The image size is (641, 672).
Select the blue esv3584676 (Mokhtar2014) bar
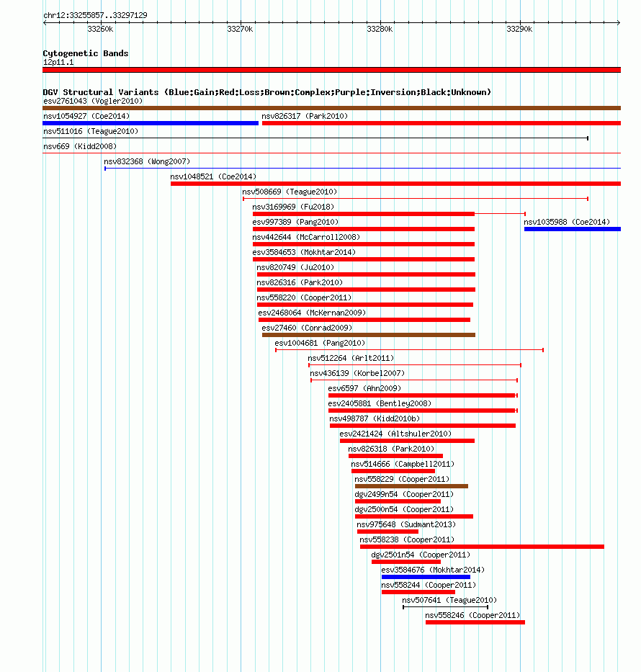(426, 577)
